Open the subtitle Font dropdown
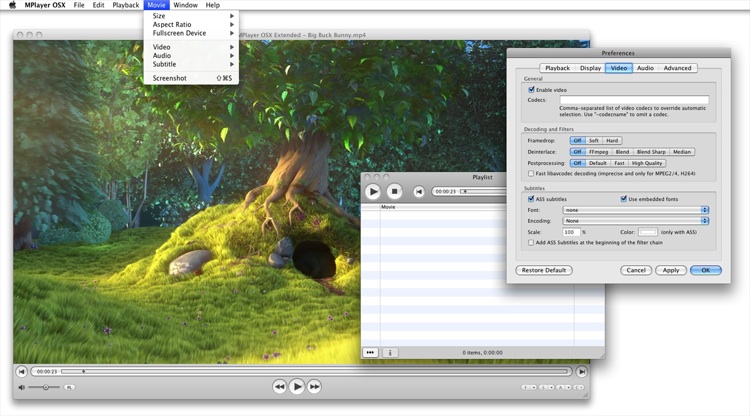 (636, 210)
